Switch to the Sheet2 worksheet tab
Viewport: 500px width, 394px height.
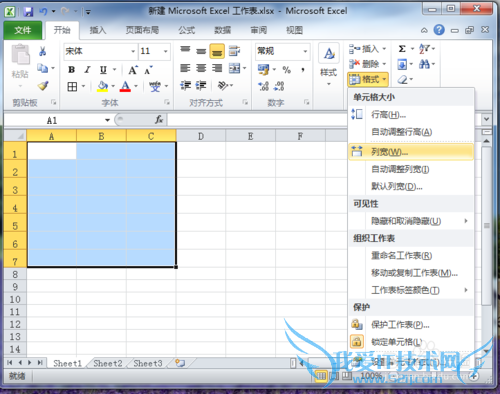(108, 363)
